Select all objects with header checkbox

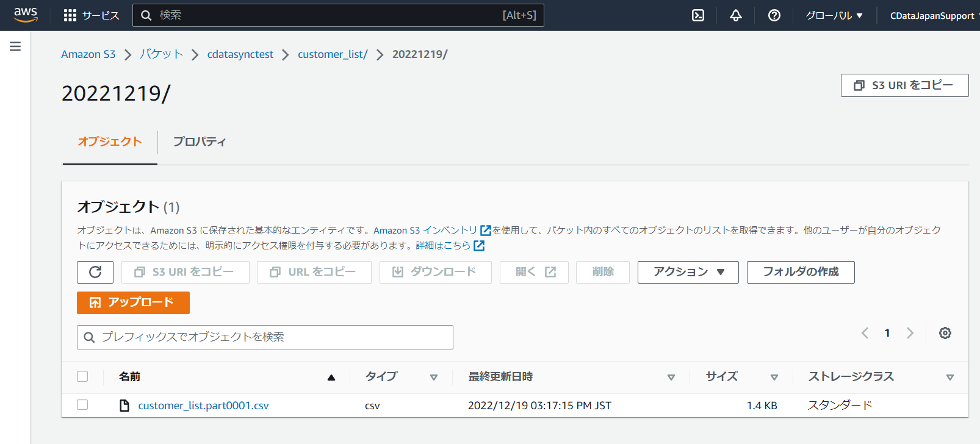coord(82,376)
